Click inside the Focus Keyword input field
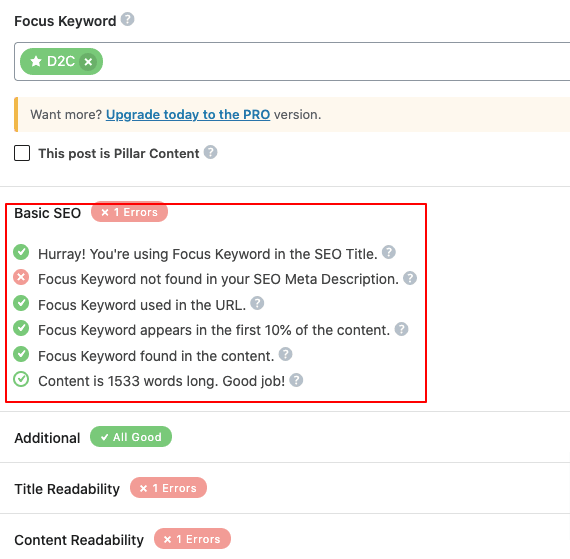Image resolution: width=570 pixels, height=559 pixels. [x=334, y=61]
